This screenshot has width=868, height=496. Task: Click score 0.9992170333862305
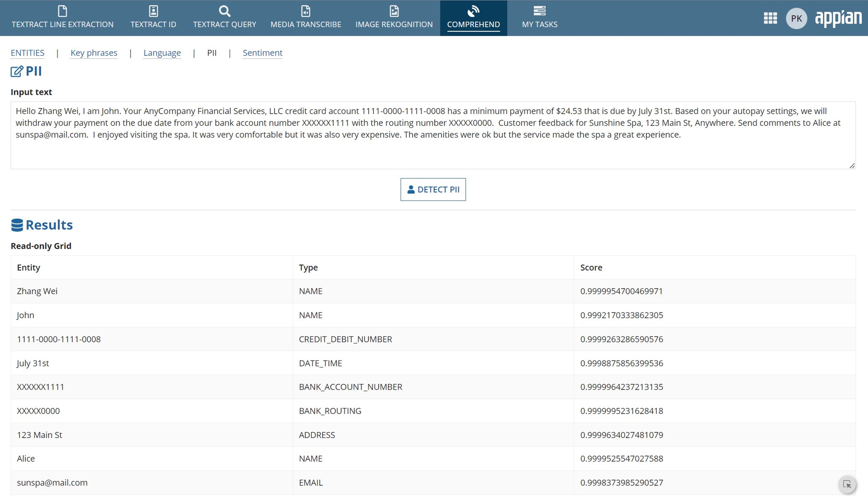click(622, 315)
